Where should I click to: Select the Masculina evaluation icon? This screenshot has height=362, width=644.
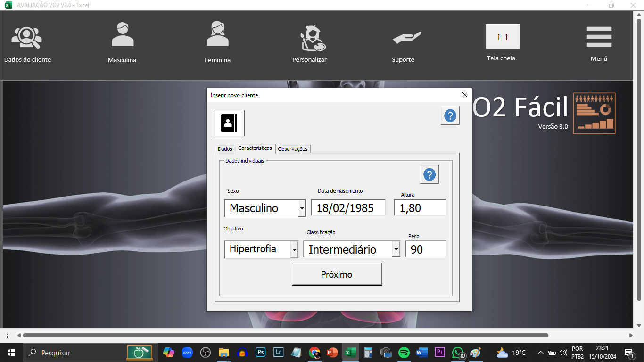pyautogui.click(x=122, y=35)
